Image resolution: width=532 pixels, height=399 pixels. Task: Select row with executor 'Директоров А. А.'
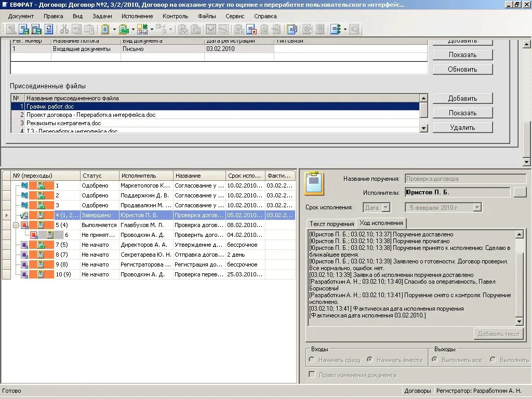click(149, 245)
